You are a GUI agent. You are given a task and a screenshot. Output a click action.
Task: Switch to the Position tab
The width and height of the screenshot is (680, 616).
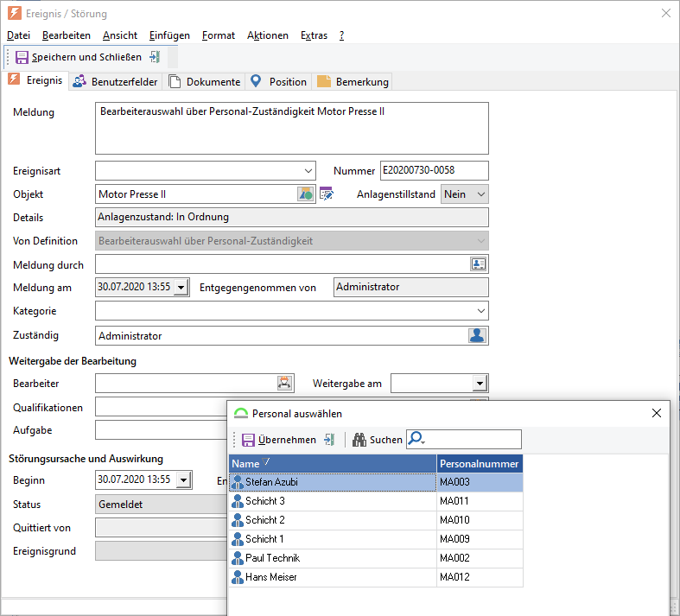pyautogui.click(x=279, y=81)
